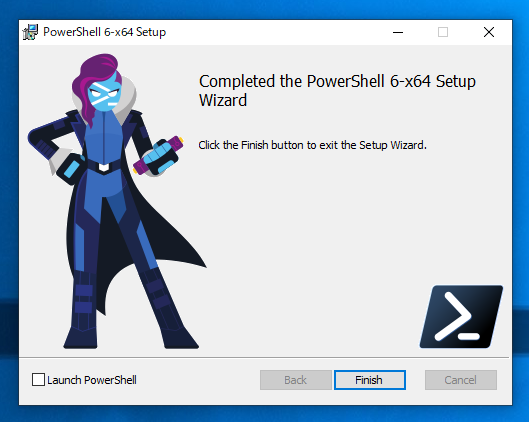This screenshot has width=529, height=422.
Task: Close the PowerShell Setup window
Action: (x=489, y=32)
